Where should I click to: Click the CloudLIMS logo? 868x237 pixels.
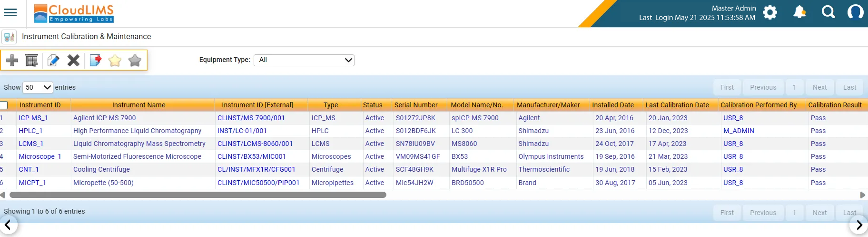point(74,13)
